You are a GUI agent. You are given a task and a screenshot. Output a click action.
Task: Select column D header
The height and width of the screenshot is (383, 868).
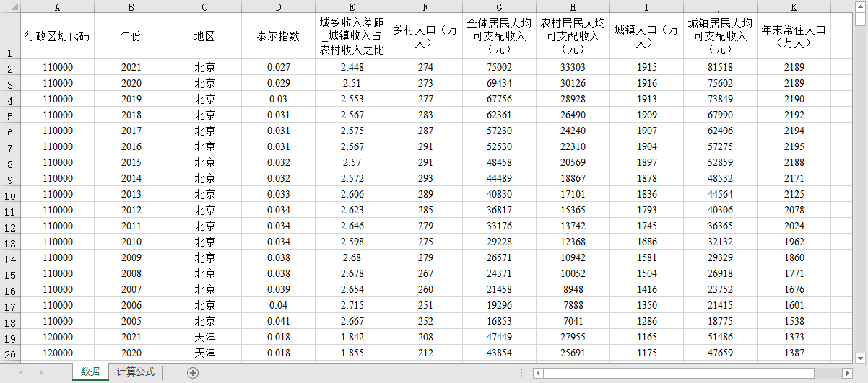pos(278,7)
